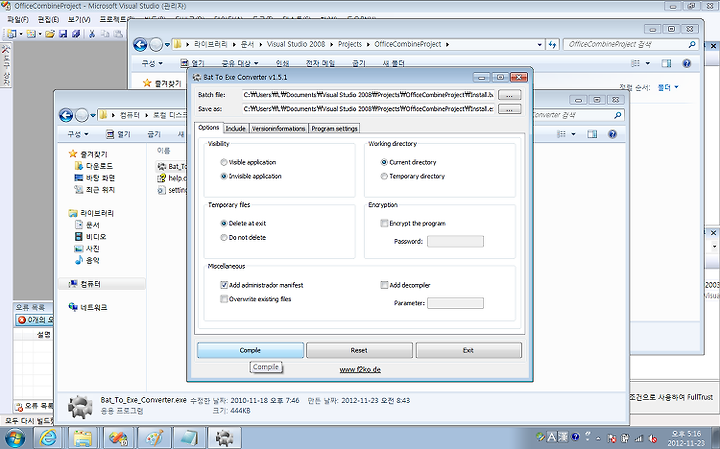Open the 보기(V) menu in Visual Studio
720x449 pixels.
pyautogui.click(x=79, y=20)
